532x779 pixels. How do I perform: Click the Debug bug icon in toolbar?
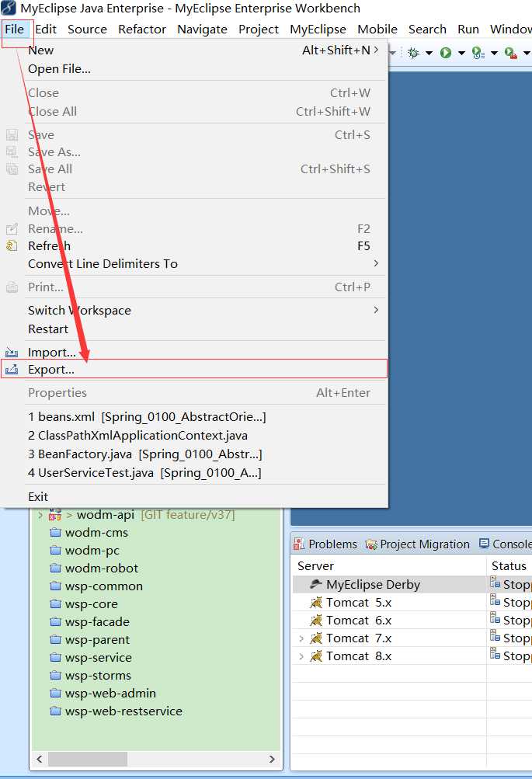[412, 53]
